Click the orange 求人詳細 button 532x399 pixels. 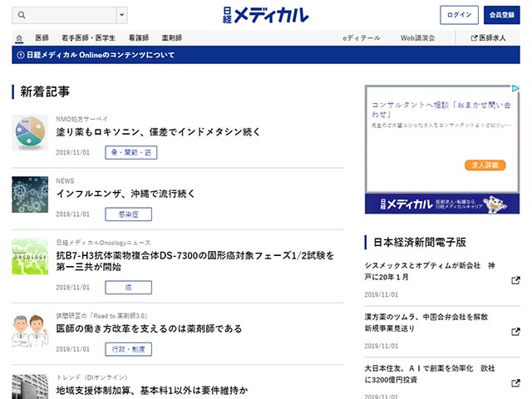coord(485,165)
